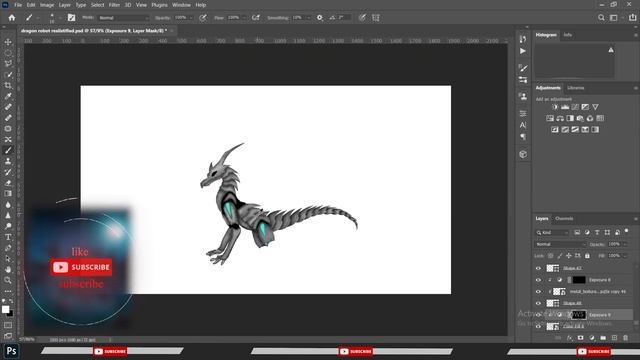Hide the metal_texture copy 46 layer
The image size is (640, 360).
(538, 291)
